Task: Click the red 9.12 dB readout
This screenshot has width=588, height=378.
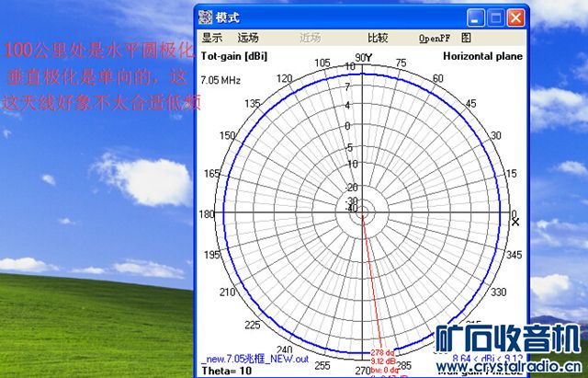Action: click(383, 361)
